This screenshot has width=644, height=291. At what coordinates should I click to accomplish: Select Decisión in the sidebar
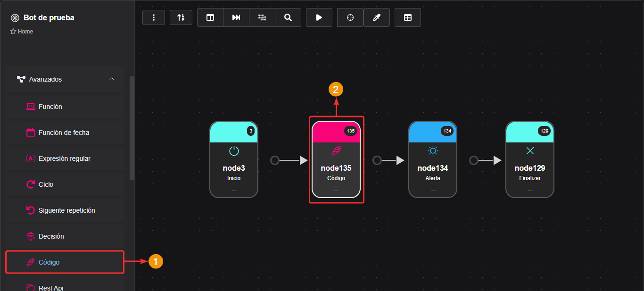[x=65, y=236]
